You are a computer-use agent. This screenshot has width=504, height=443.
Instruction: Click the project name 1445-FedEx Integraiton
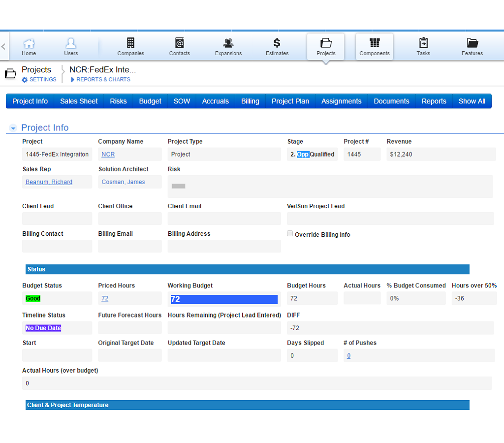click(x=57, y=154)
